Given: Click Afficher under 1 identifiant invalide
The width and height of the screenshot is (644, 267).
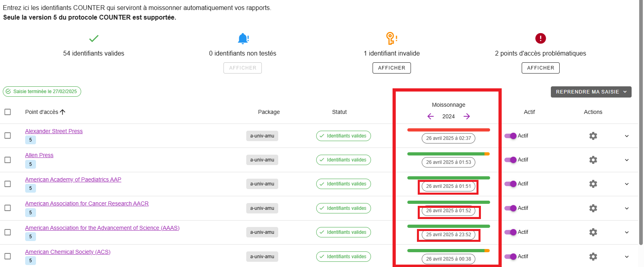Looking at the screenshot, I should click(392, 68).
